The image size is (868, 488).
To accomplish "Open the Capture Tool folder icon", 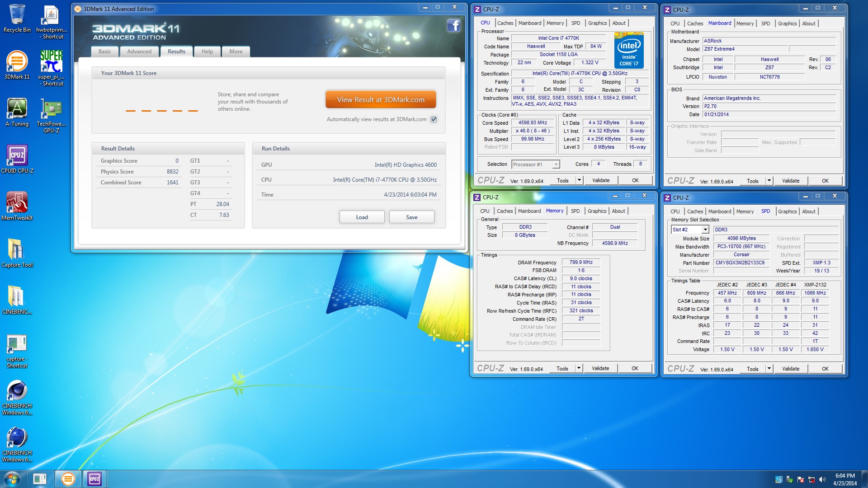I will click(17, 253).
